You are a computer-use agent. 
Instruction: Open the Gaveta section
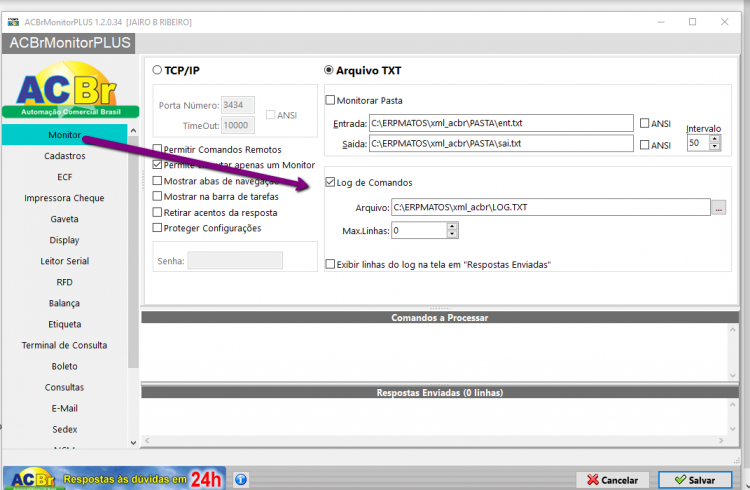[65, 219]
